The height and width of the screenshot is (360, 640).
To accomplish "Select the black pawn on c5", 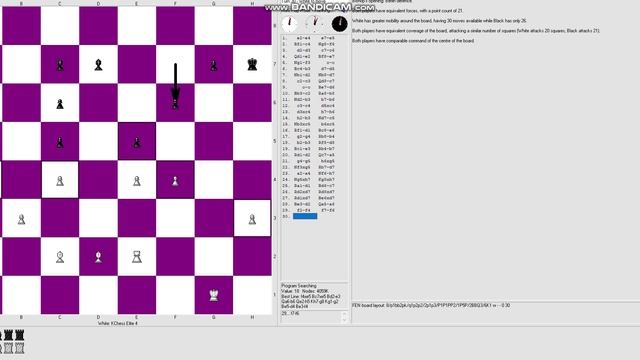I will (x=60, y=142).
